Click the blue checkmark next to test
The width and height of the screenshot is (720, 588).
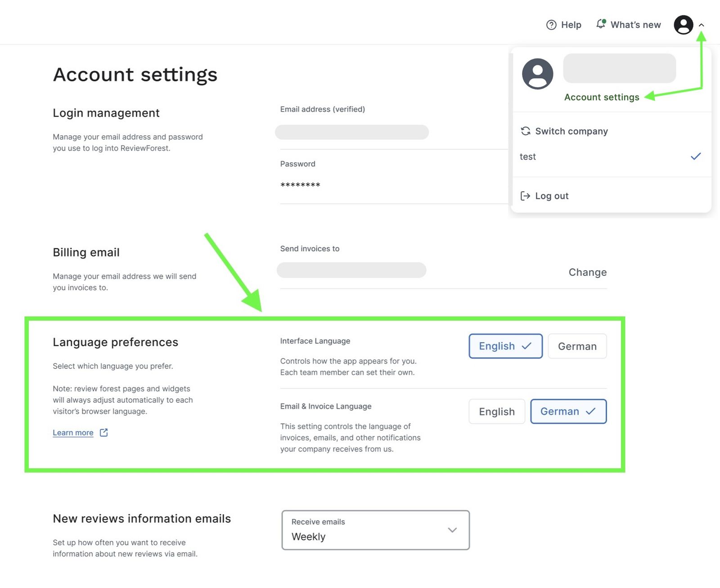coord(695,157)
